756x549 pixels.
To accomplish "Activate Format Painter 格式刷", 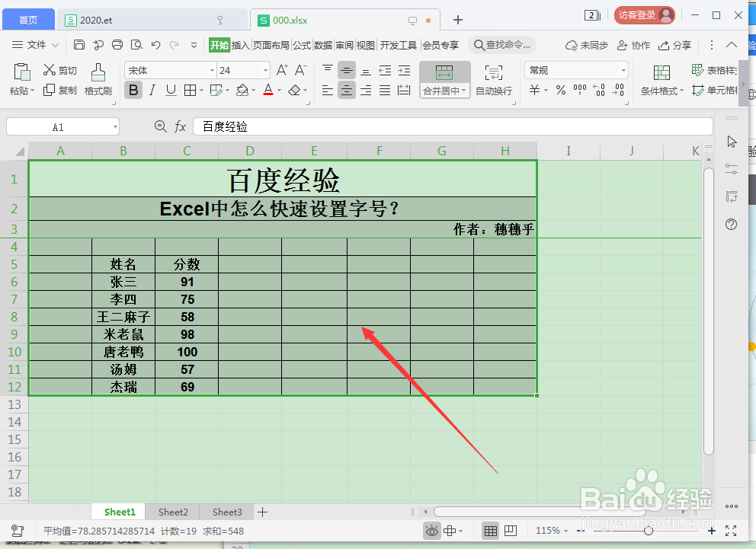I will (x=98, y=79).
